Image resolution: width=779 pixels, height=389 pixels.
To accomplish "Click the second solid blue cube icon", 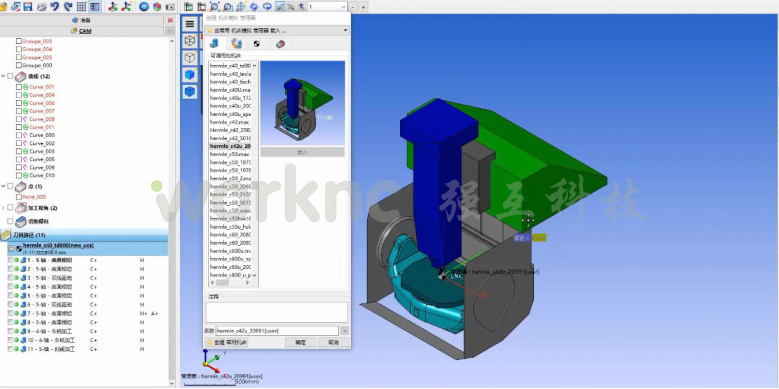I will [x=190, y=92].
